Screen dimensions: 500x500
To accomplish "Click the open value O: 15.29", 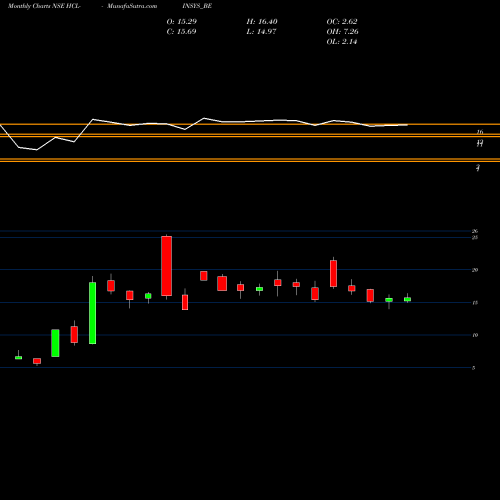I will pos(182,21).
